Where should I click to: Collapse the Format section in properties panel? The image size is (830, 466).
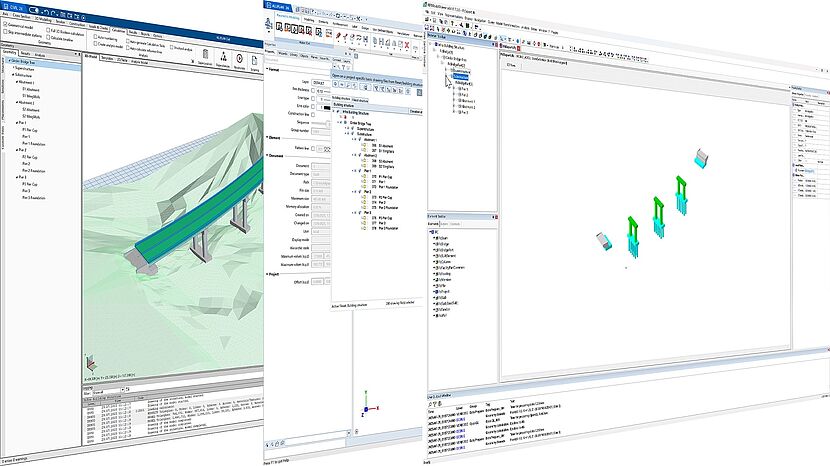pyautogui.click(x=269, y=69)
